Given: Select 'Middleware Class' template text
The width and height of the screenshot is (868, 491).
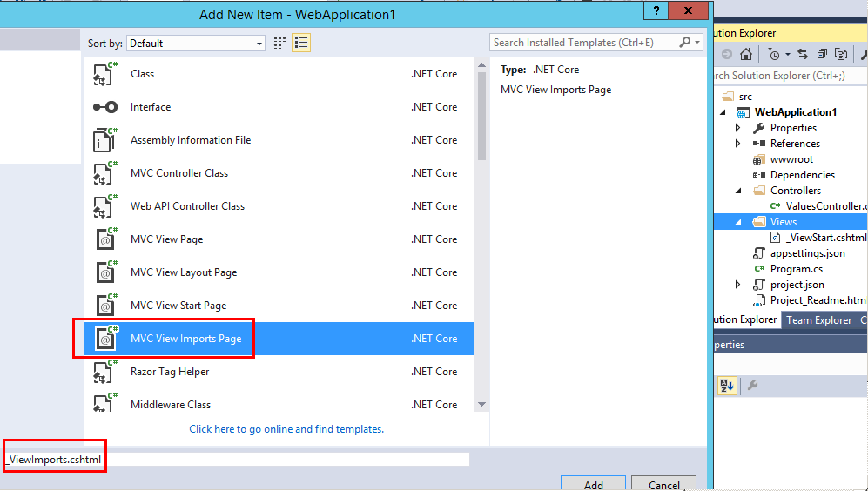Looking at the screenshot, I should click(171, 405).
